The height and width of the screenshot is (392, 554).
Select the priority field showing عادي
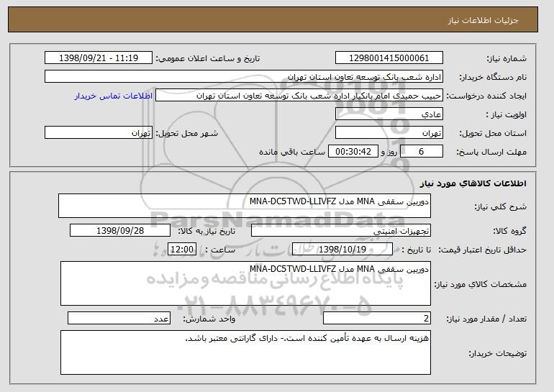pyautogui.click(x=389, y=114)
